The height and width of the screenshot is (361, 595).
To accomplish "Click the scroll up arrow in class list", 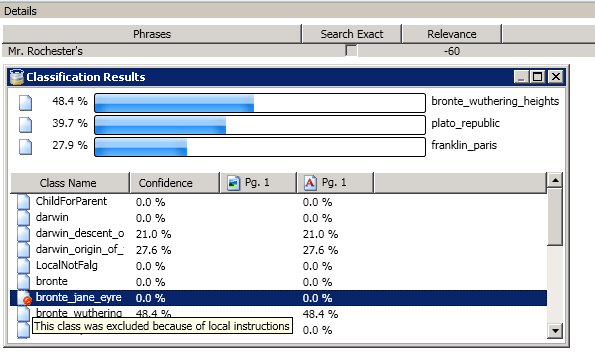I will click(555, 180).
